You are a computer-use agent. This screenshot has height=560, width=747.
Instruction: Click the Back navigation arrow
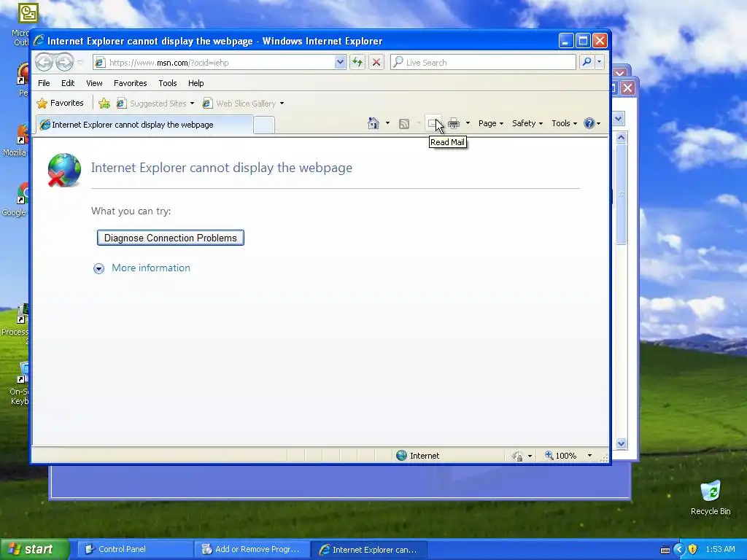(44, 62)
